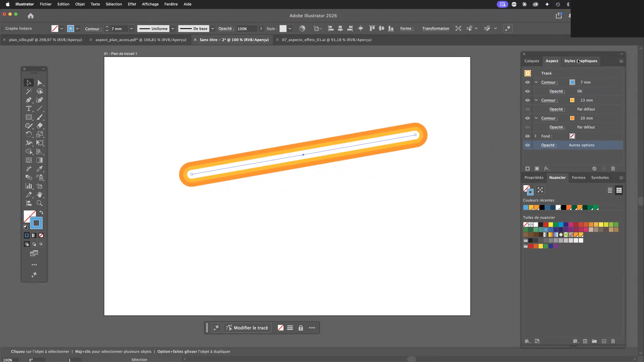644x362 pixels.
Task: Select the Column Graph tool
Action: click(28, 186)
